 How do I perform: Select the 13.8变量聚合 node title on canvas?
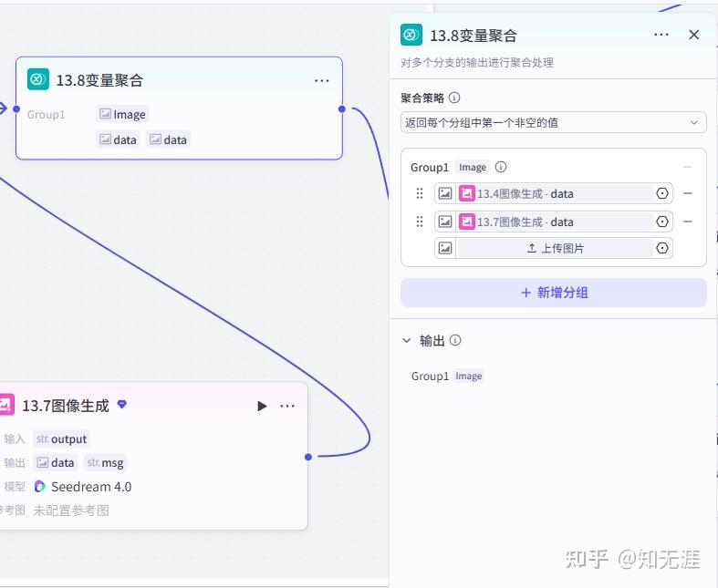(x=99, y=80)
